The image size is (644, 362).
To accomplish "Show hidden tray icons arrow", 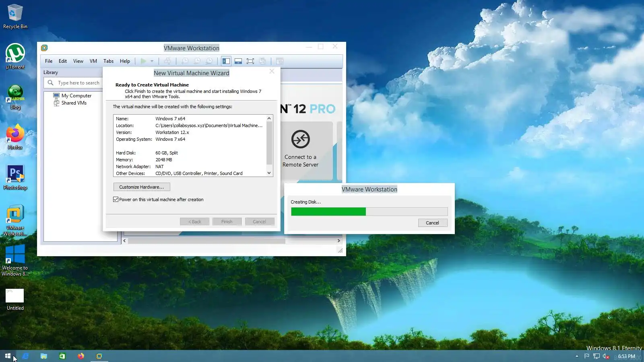I will 577,356.
